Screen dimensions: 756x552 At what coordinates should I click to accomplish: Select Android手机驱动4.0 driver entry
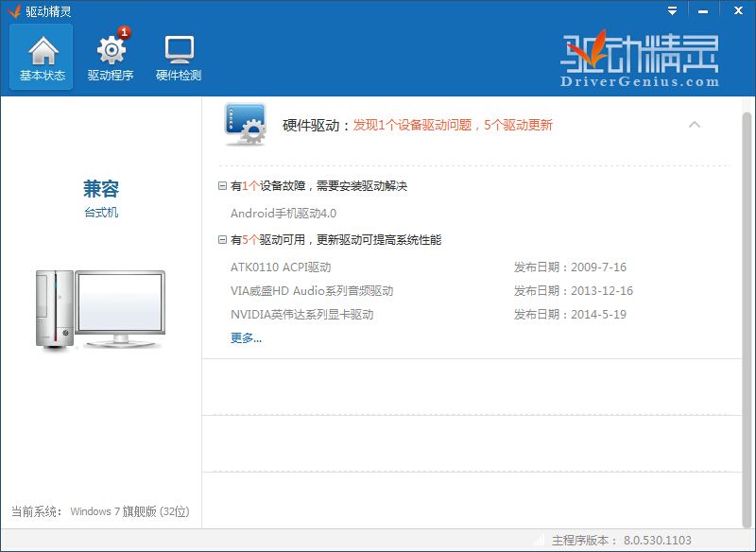click(x=283, y=214)
